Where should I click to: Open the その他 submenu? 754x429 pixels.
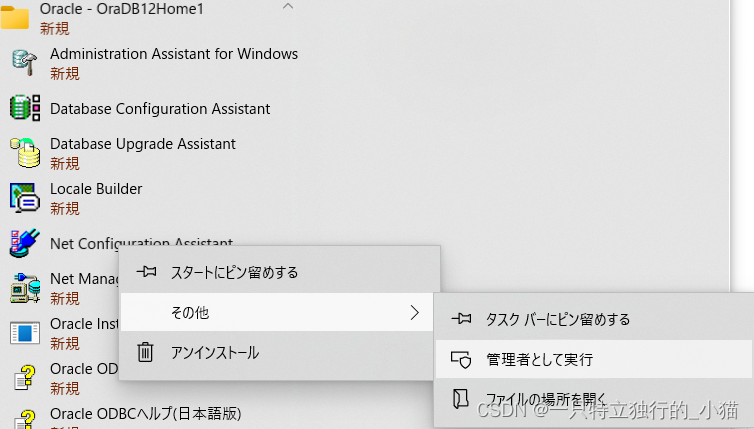(x=277, y=313)
